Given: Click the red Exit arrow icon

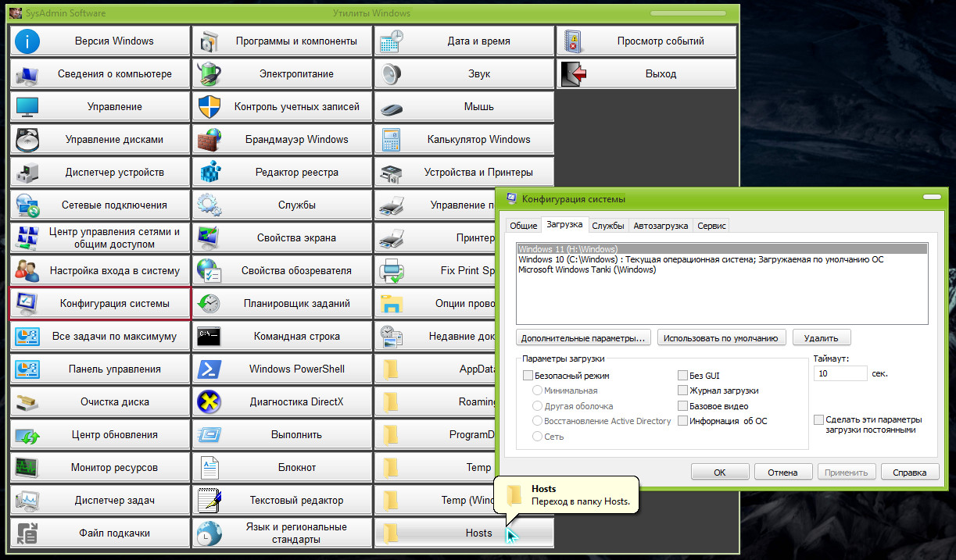Looking at the screenshot, I should pyautogui.click(x=574, y=74).
